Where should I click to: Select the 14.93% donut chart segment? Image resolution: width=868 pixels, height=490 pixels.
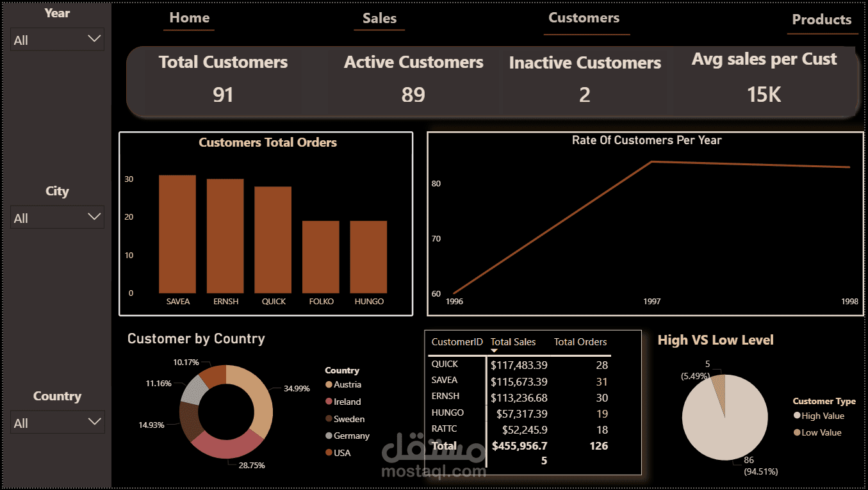point(190,421)
